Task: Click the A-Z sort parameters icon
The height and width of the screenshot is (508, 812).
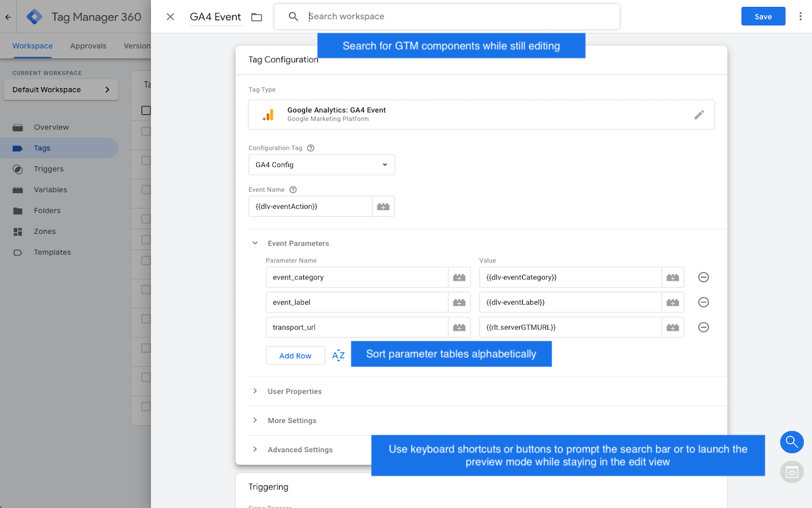Action: (x=338, y=356)
